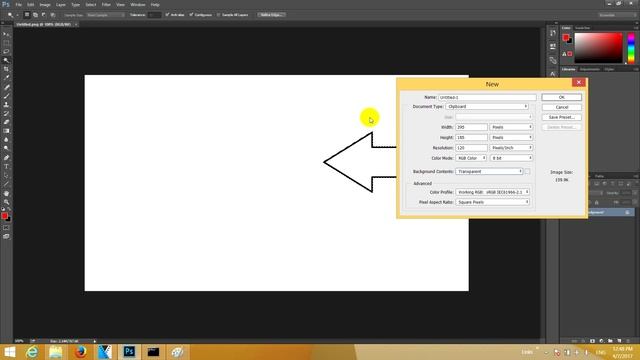Screen dimensions: 640x360
Task: Click Add to Selection mode icon
Action: coord(36,15)
